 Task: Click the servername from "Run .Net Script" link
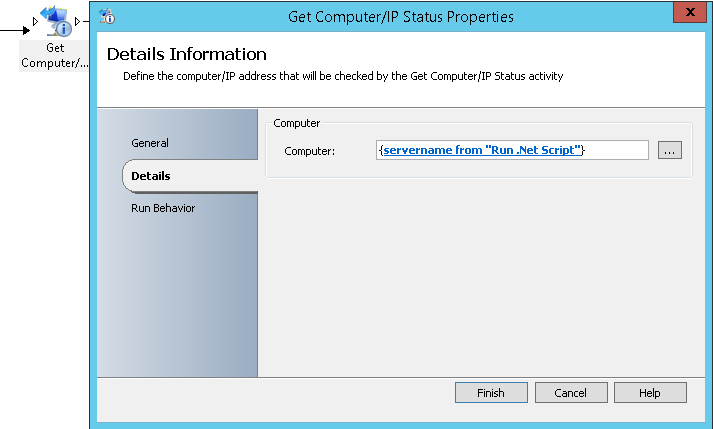(482, 150)
